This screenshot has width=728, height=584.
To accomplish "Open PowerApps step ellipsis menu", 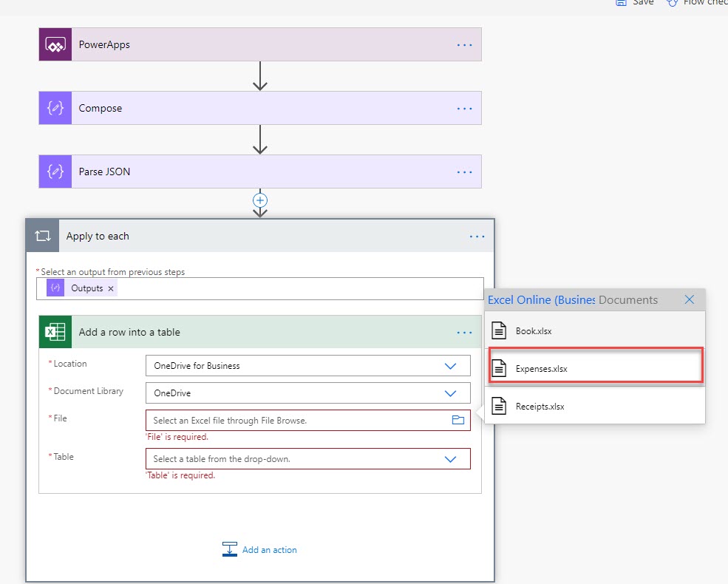I will [464, 45].
